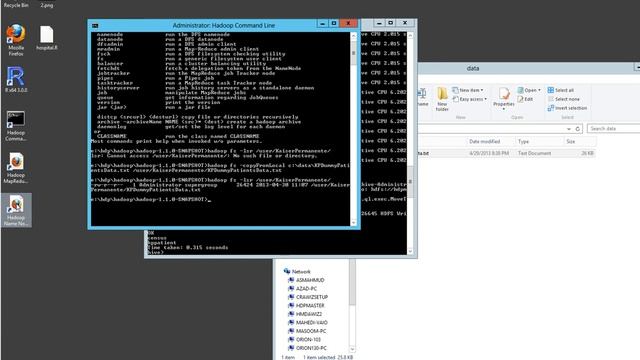Click the Hadoop Command Line scrollbar thumb
This screenshot has width=640, height=360.
click(x=353, y=53)
